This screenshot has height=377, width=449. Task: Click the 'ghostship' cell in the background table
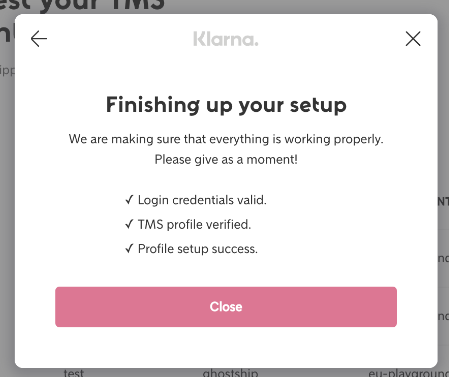point(230,373)
